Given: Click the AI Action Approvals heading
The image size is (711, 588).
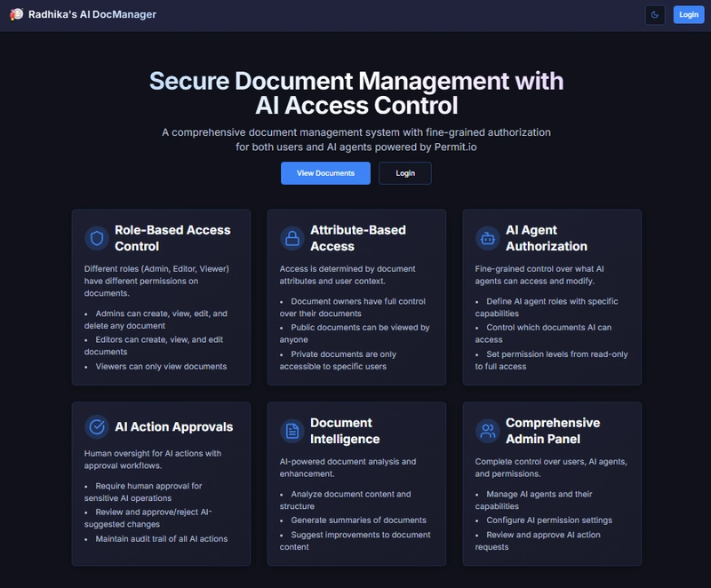Looking at the screenshot, I should click(173, 427).
